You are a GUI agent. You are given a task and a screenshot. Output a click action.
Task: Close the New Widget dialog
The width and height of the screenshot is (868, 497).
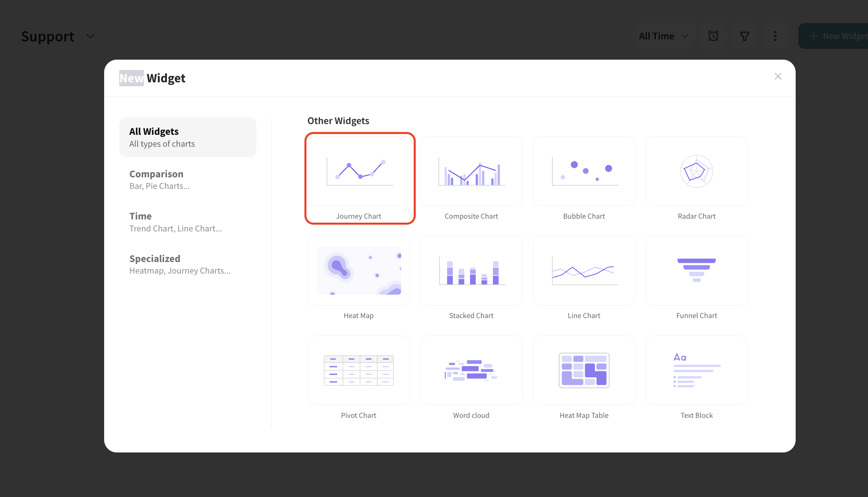pos(778,76)
